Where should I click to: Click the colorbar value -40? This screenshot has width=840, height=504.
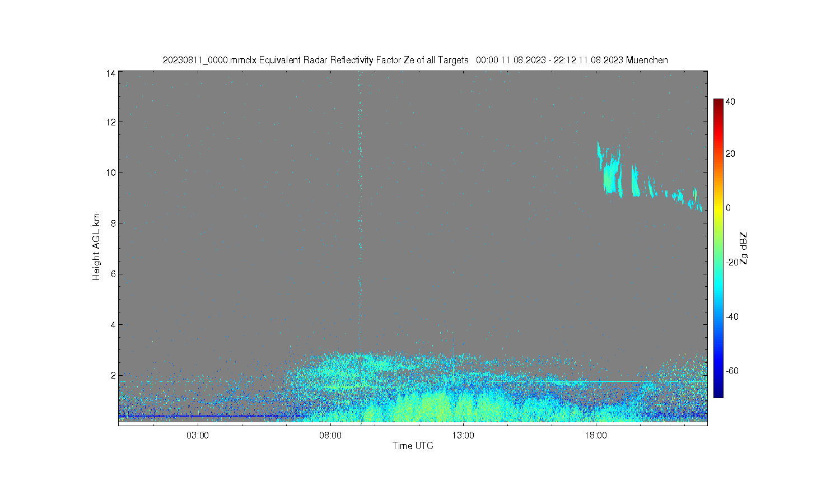click(x=732, y=316)
